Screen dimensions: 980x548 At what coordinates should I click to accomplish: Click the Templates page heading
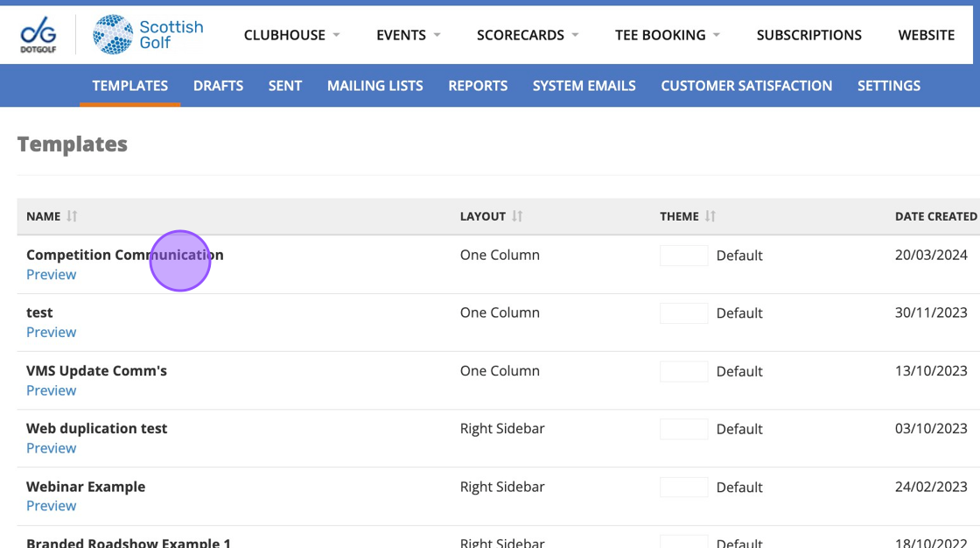tap(73, 144)
